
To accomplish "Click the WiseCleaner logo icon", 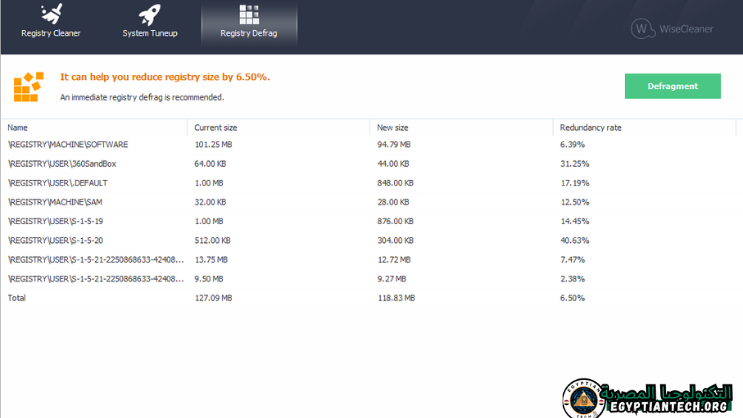I will pyautogui.click(x=642, y=29).
